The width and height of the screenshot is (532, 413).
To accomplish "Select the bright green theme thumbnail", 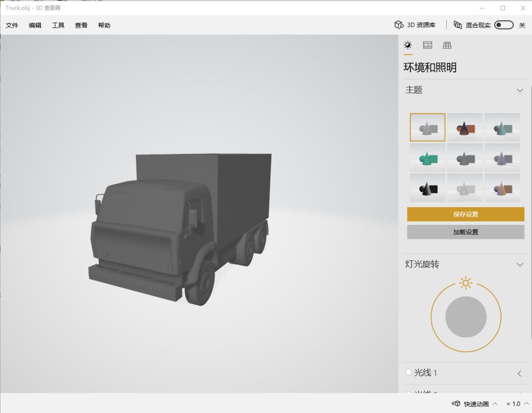I will [x=428, y=158].
